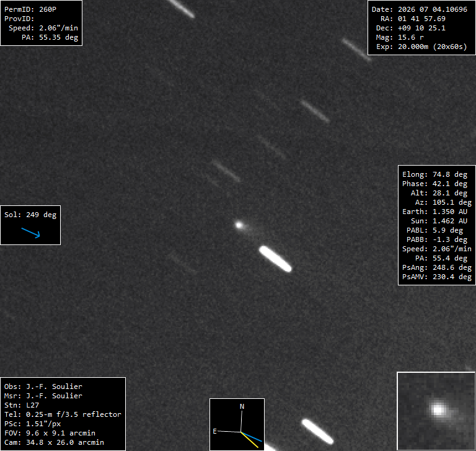Image resolution: width=476 pixels, height=451 pixels.
Task: Click 'Cam: 34.8 x 26.0 arcmin' text
Action: 54,442
